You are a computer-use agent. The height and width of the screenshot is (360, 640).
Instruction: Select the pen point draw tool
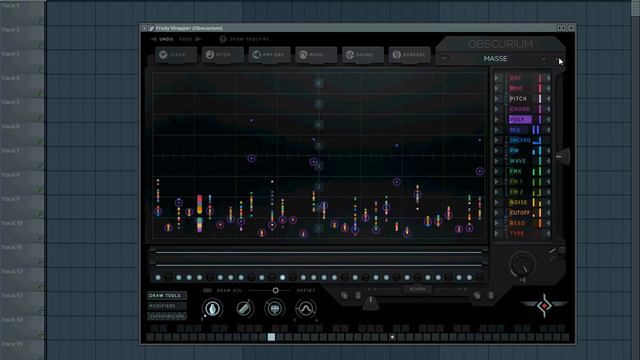point(213,309)
